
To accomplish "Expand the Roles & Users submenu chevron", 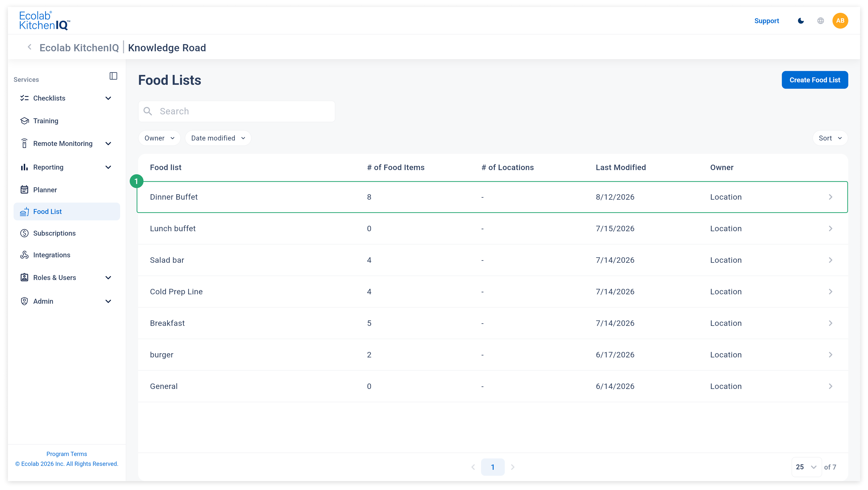I will (x=108, y=278).
